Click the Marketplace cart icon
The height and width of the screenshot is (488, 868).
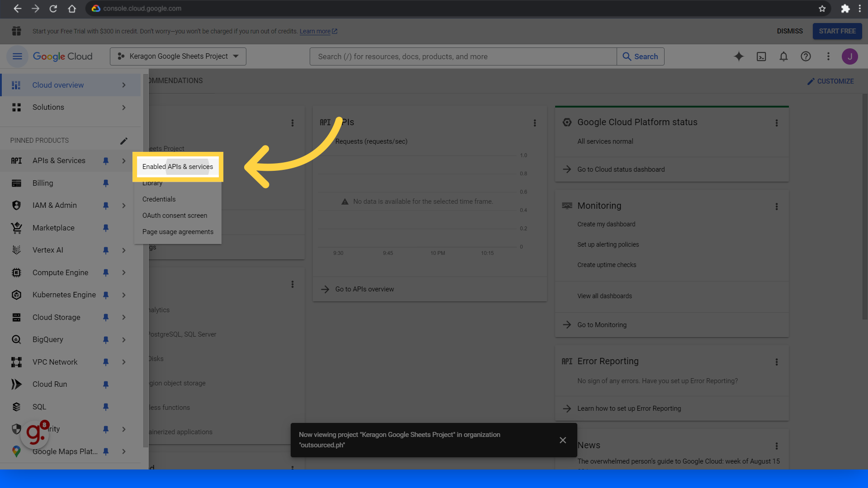pyautogui.click(x=16, y=228)
